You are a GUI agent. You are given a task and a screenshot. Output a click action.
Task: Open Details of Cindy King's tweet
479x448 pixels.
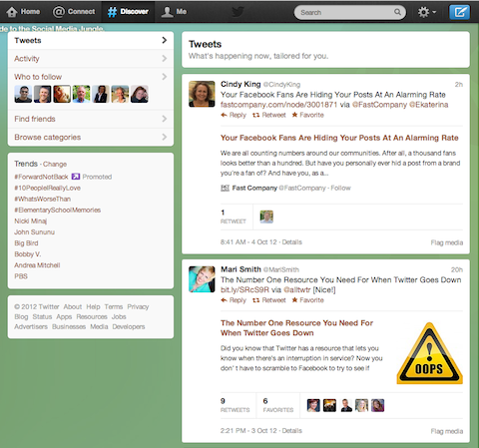[292, 242]
